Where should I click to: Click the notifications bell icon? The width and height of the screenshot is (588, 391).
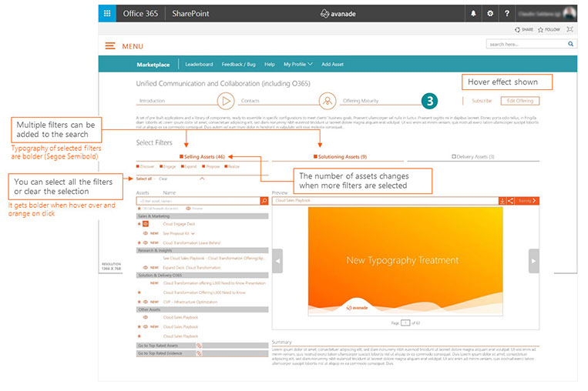point(472,13)
